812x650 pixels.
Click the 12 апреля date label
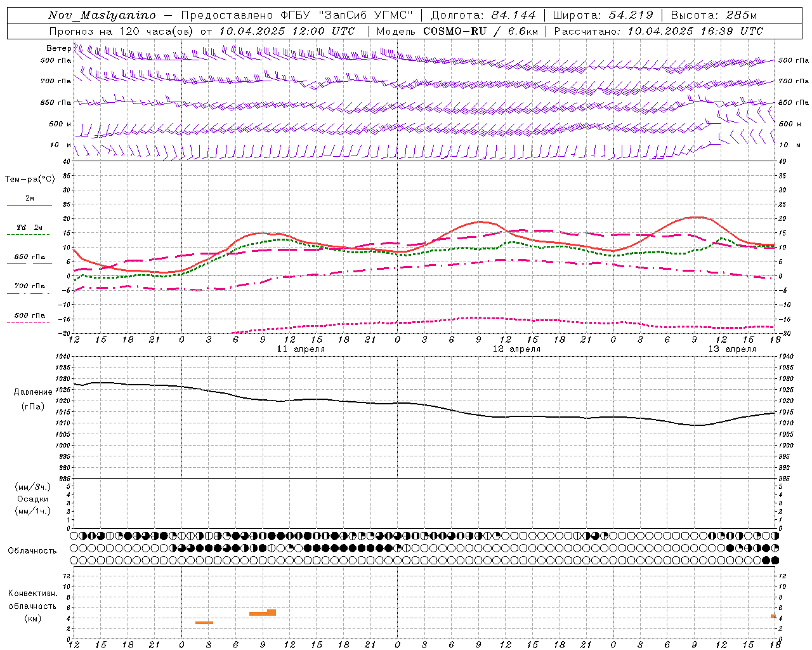pyautogui.click(x=516, y=349)
